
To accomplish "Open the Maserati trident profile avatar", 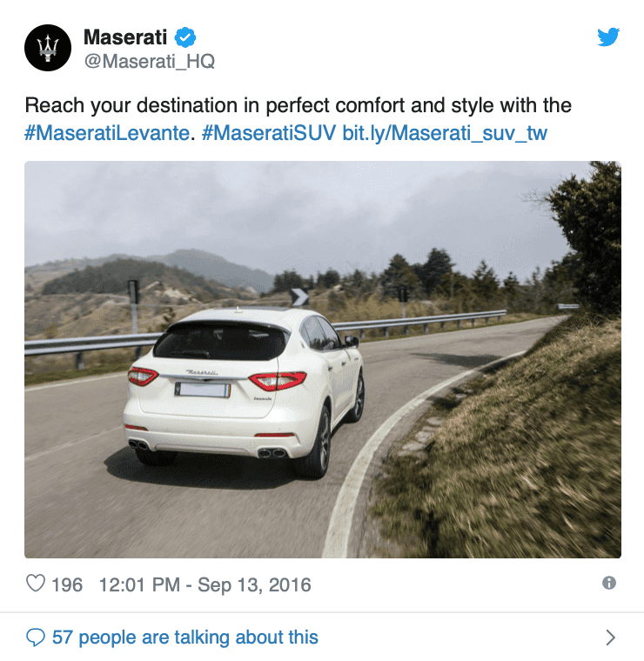I will click(48, 48).
